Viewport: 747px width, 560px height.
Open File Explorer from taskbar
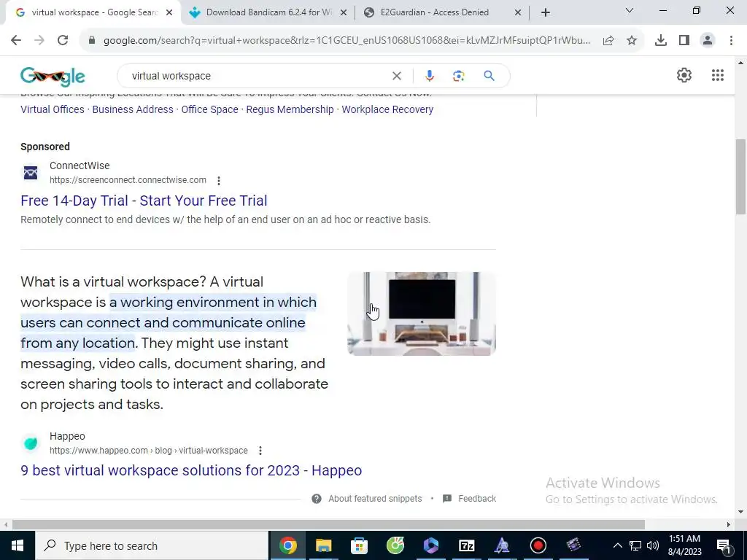coord(323,545)
